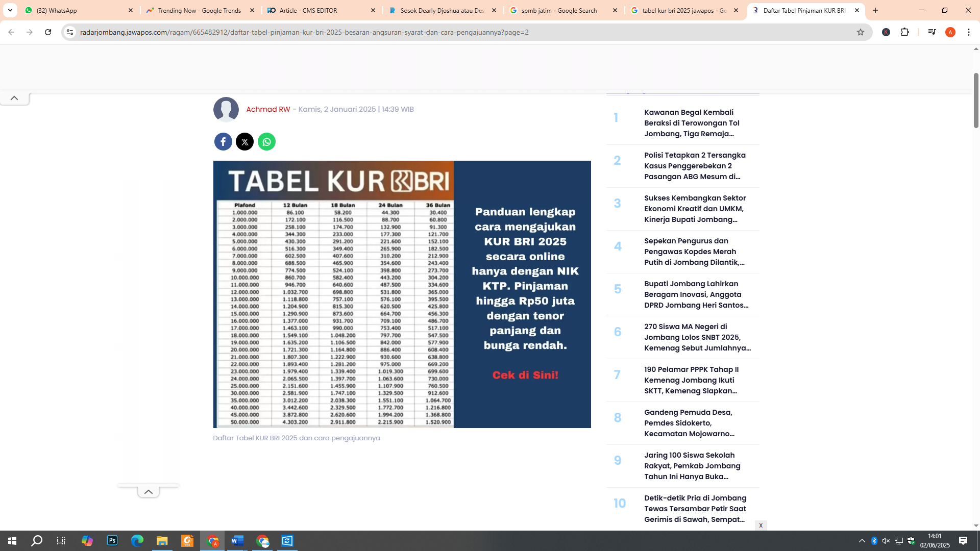This screenshot has width=980, height=551.
Task: Open Gandeng Pemuda Desa article
Action: pyautogui.click(x=689, y=423)
